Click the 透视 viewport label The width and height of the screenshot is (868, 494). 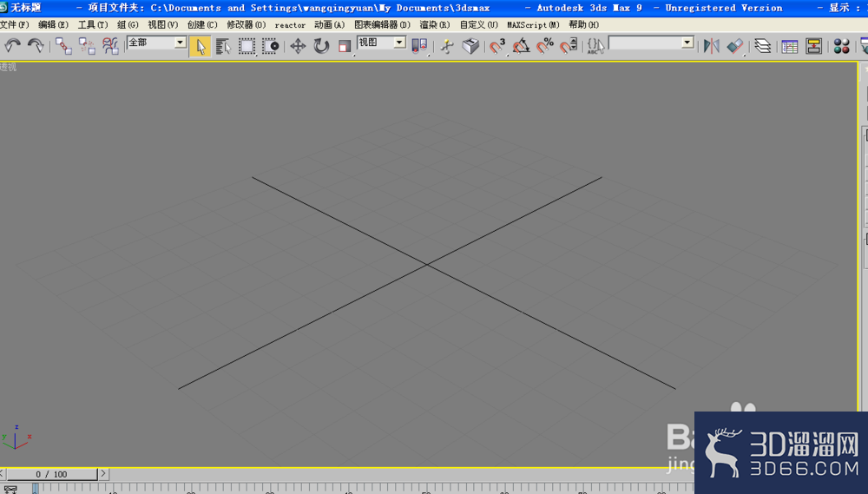[9, 67]
